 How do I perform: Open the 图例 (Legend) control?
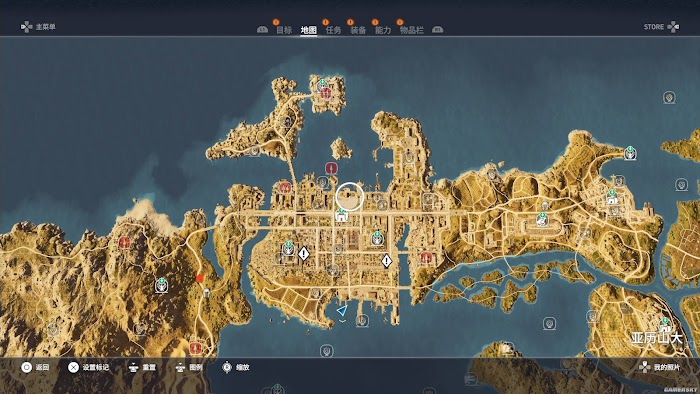189,367
